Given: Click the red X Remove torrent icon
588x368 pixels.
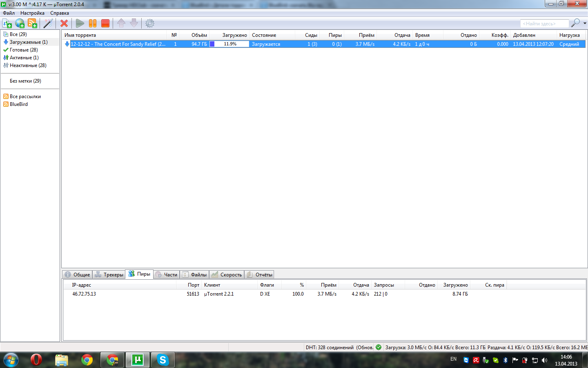Looking at the screenshot, I should [x=64, y=23].
